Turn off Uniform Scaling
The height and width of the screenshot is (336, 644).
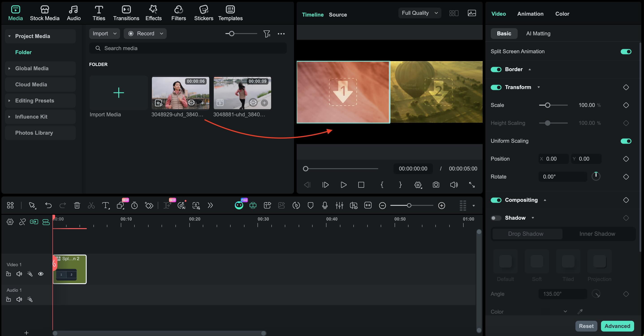(626, 141)
